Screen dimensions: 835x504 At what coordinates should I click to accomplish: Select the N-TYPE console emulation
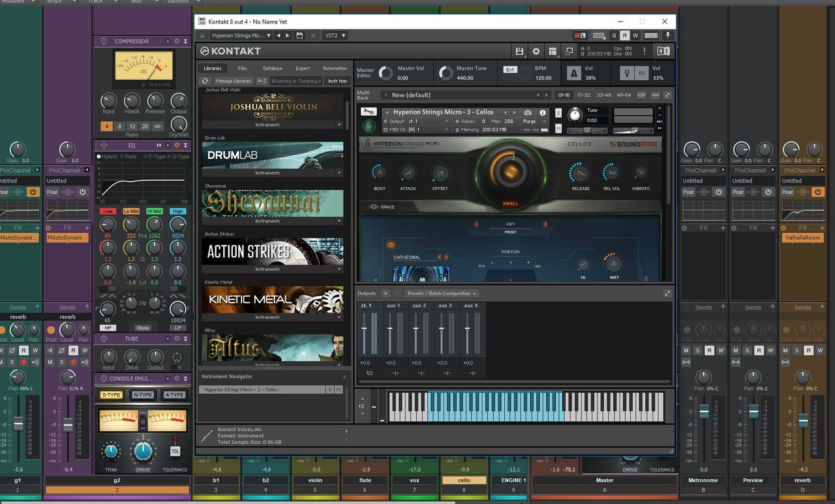[x=142, y=395]
